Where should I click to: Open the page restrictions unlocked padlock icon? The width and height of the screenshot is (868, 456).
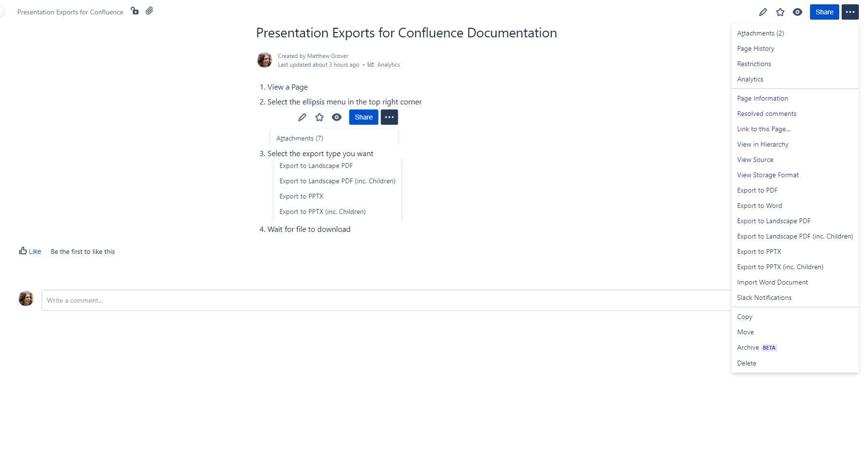[x=135, y=11]
